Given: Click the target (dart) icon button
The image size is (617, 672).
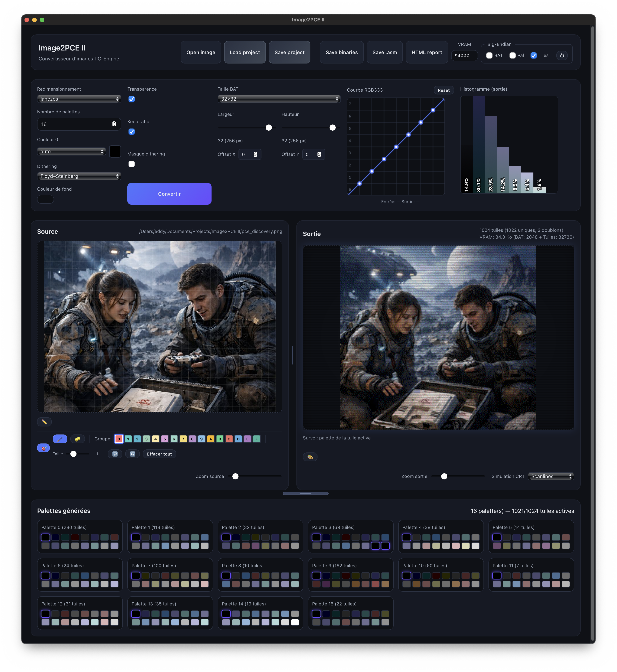Looking at the screenshot, I should (x=43, y=448).
